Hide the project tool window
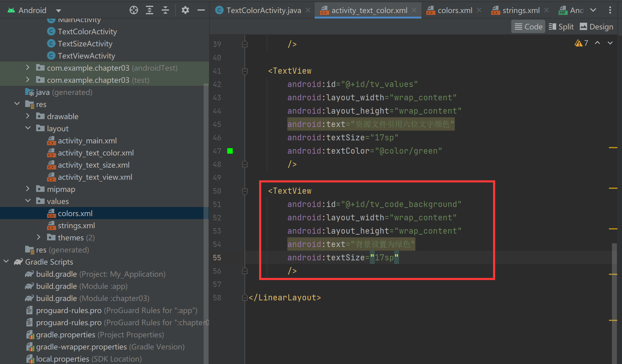This screenshot has height=364, width=622. pos(201,10)
